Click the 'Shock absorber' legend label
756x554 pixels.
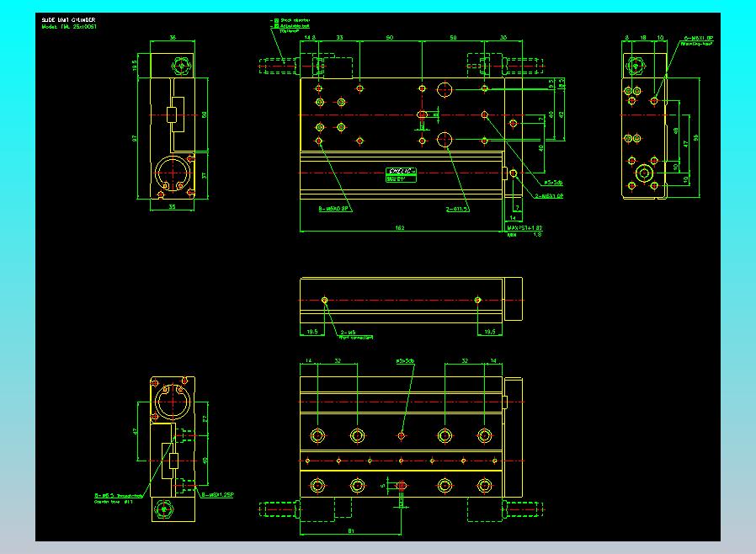pyautogui.click(x=295, y=20)
